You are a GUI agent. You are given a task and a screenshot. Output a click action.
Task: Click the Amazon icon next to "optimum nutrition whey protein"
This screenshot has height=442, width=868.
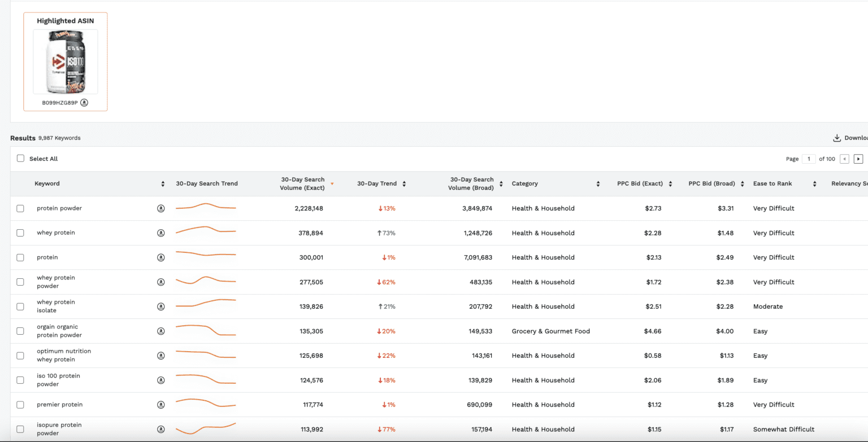pyautogui.click(x=161, y=355)
